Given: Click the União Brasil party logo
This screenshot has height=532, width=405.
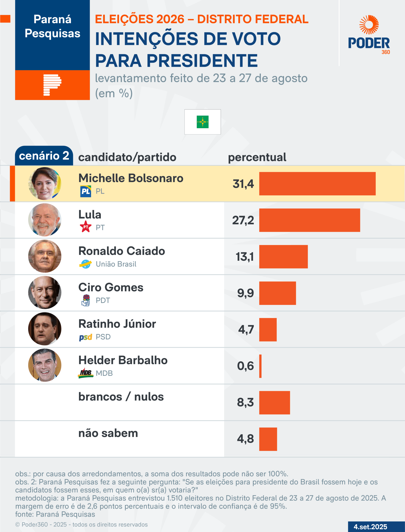Looking at the screenshot, I should (85, 264).
